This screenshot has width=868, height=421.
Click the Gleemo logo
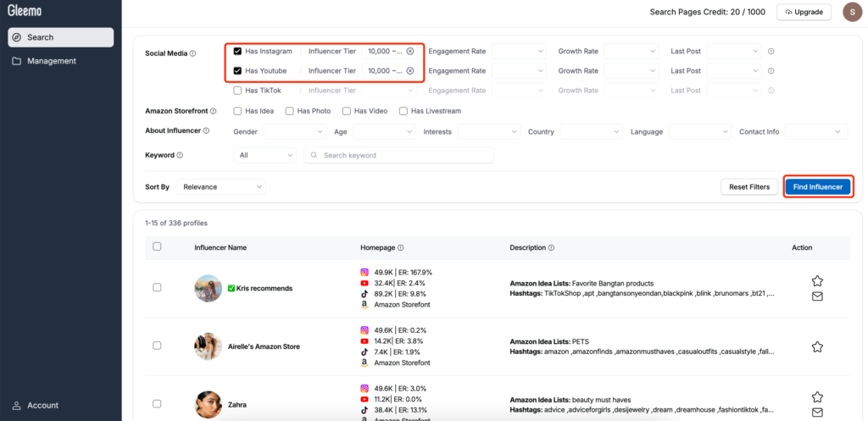(25, 10)
